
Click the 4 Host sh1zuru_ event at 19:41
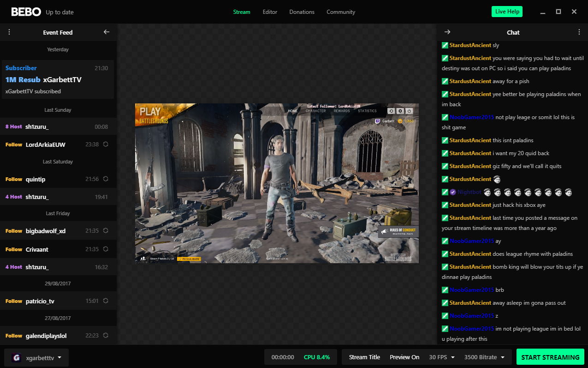click(58, 197)
